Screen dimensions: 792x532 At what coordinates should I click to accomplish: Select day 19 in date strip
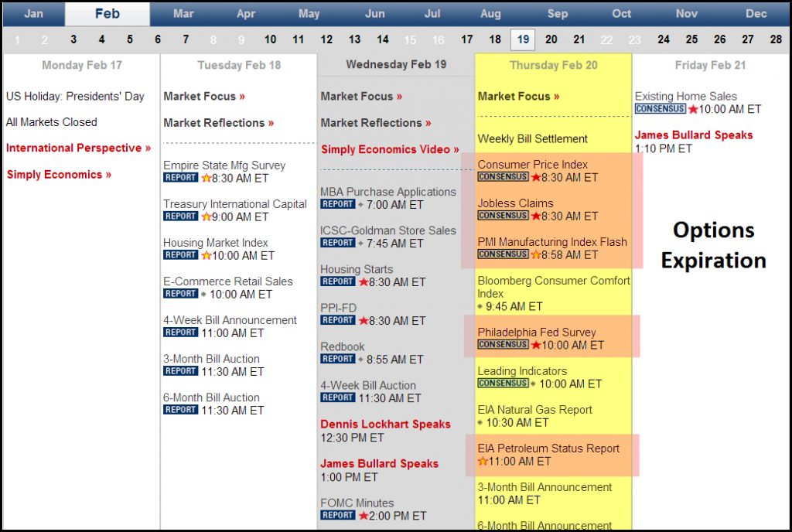coord(523,39)
